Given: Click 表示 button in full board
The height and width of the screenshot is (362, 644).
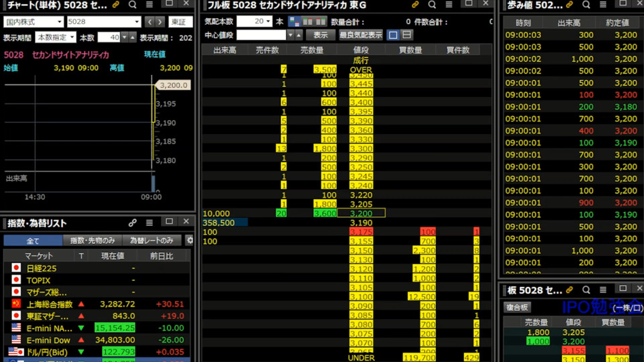Looking at the screenshot, I should point(321,35).
